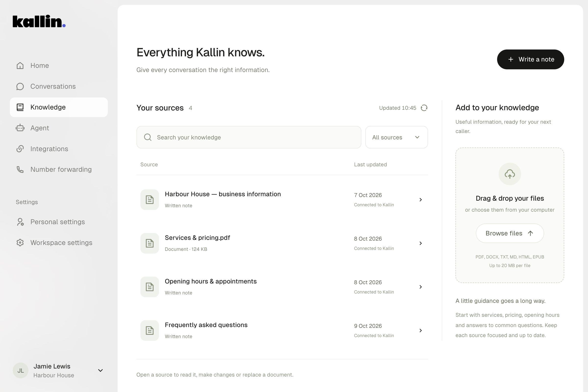Click the '7 Oct 2026' date
Viewport: 588px width, 392px height.
368,195
